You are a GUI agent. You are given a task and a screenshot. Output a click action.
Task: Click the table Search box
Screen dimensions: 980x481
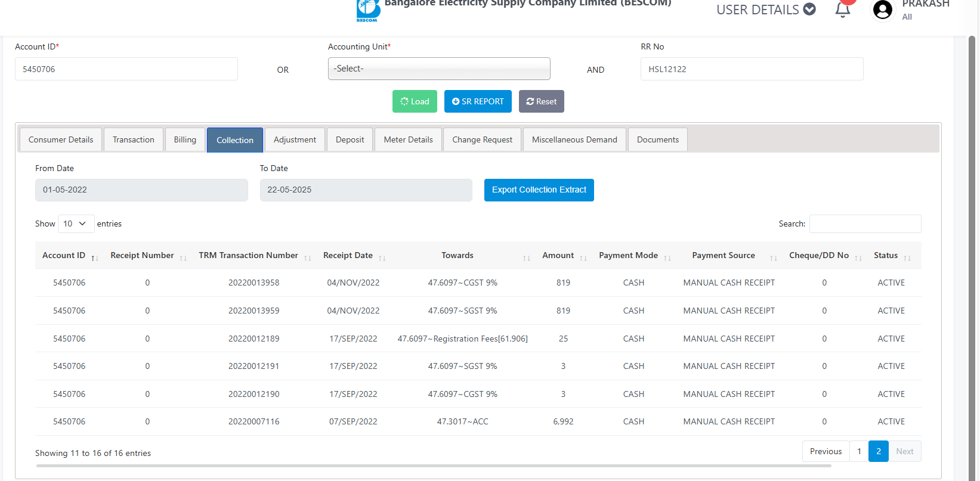point(865,224)
